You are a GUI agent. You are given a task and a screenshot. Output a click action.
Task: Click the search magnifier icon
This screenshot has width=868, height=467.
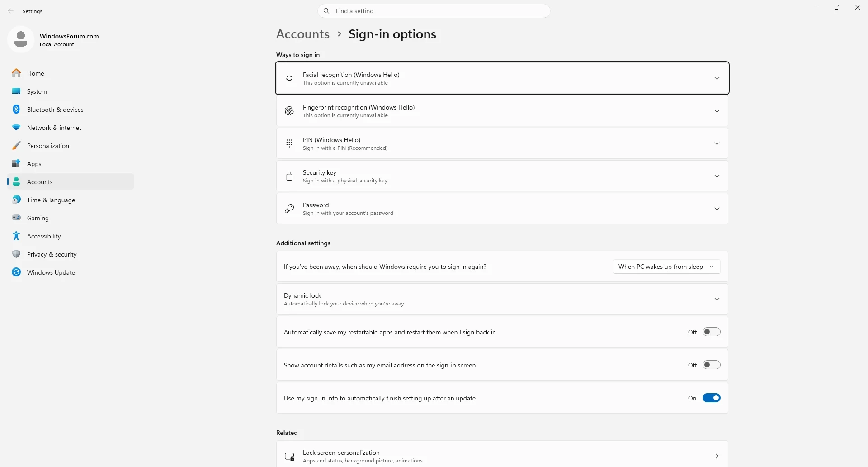(326, 11)
